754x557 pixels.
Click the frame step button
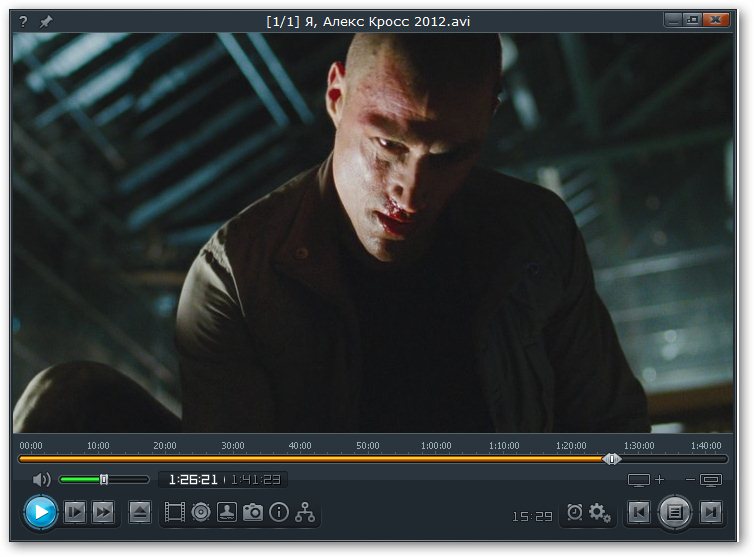(75, 513)
